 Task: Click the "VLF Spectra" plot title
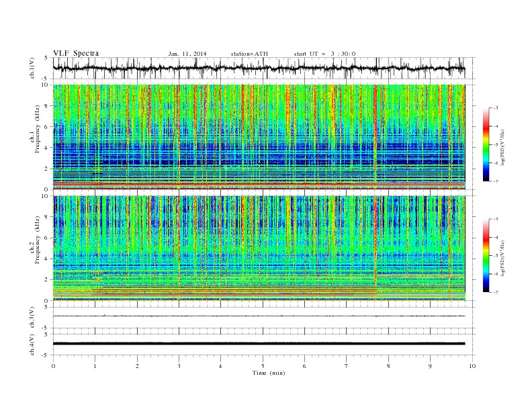[x=76, y=53]
